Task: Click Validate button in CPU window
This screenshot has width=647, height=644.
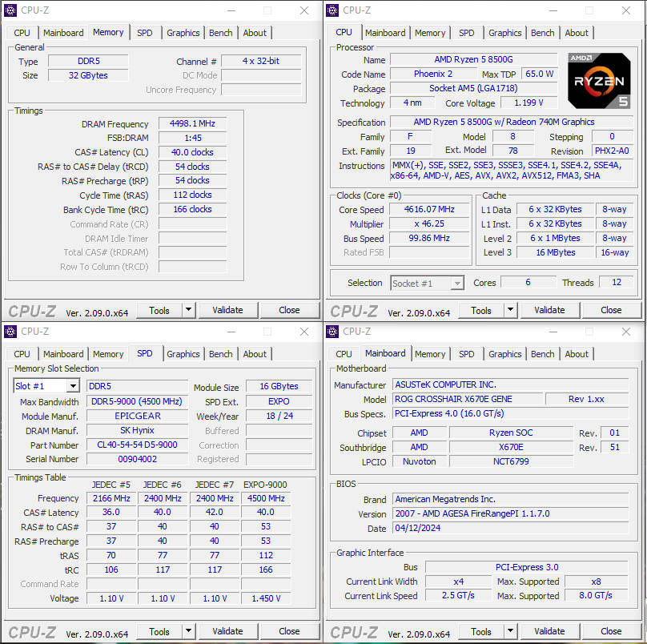Action: [x=549, y=310]
